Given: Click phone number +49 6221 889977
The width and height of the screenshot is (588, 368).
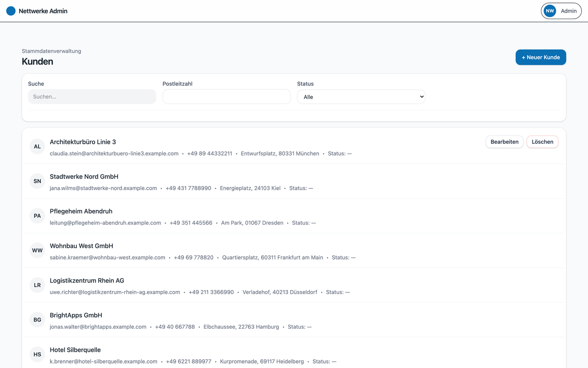Looking at the screenshot, I should (189, 362).
